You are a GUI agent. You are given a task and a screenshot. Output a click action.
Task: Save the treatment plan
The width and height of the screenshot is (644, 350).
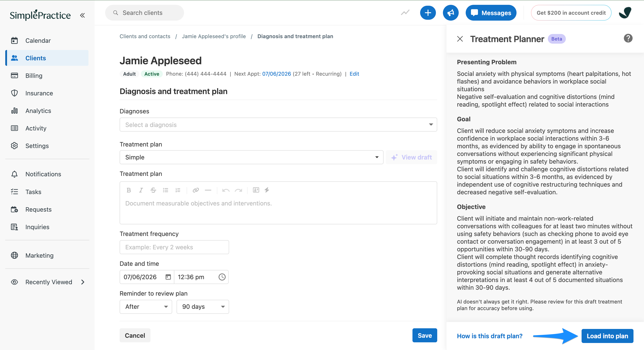425,336
